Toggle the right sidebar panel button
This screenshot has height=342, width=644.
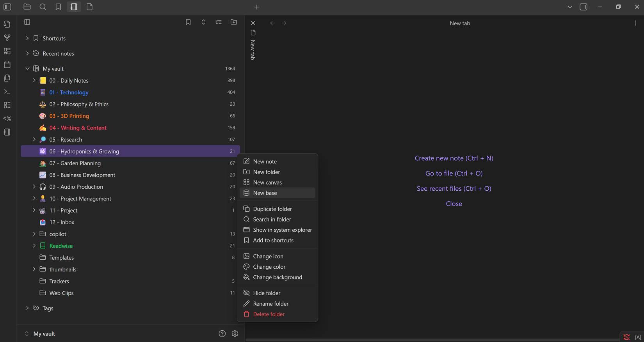[x=584, y=7]
